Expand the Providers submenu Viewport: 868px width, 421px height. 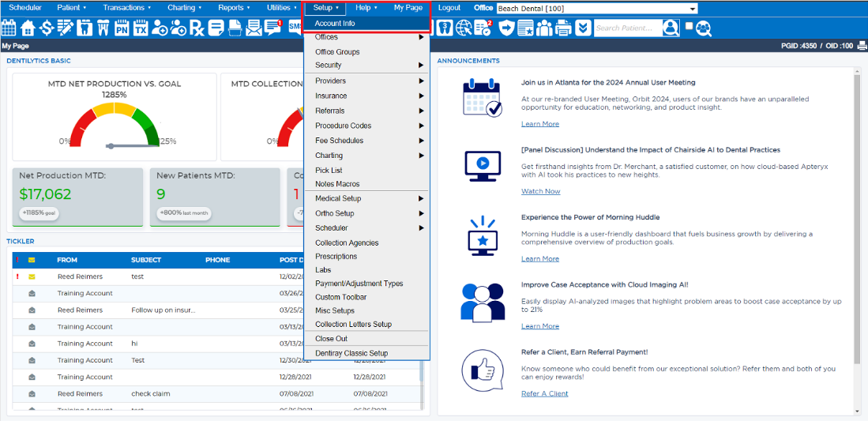coord(366,81)
